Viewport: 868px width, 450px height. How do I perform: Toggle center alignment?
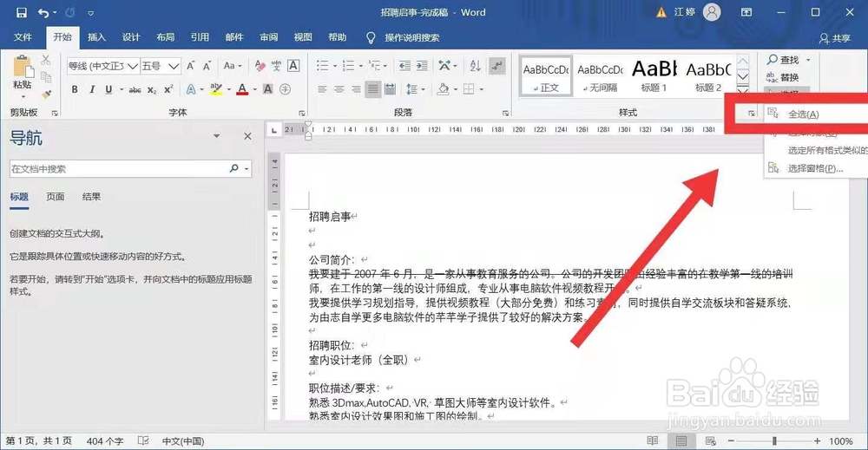click(339, 89)
